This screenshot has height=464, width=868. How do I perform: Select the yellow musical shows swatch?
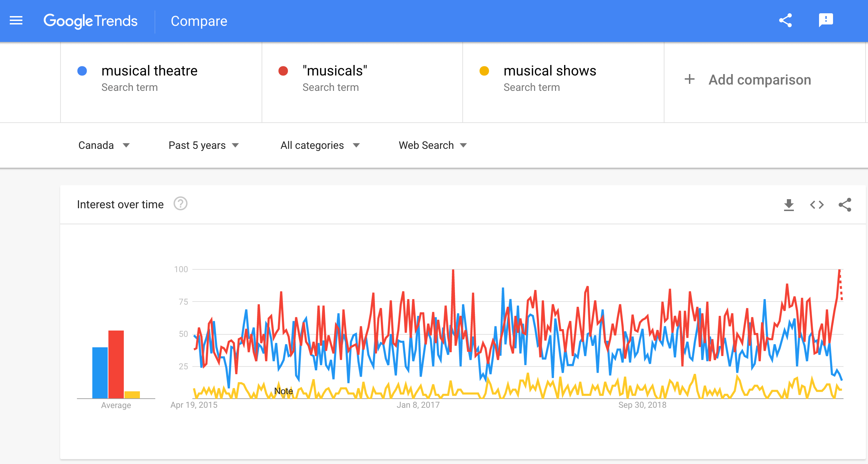(484, 71)
